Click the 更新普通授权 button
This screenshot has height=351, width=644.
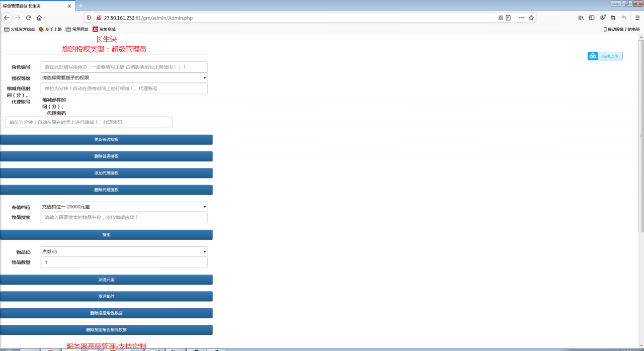[x=106, y=139]
